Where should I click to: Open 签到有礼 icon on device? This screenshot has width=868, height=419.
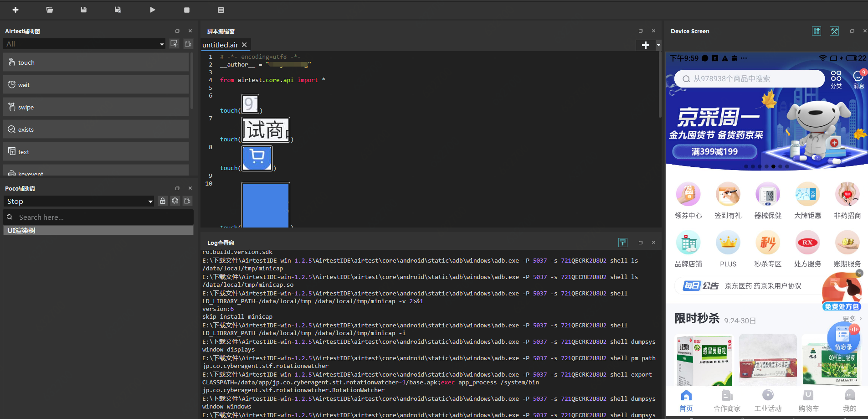coord(728,201)
